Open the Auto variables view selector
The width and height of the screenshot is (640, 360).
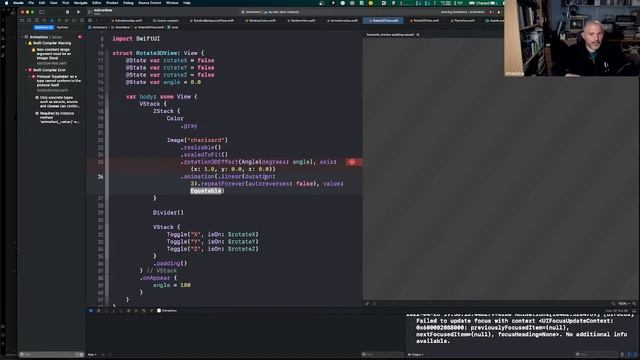coord(92,355)
